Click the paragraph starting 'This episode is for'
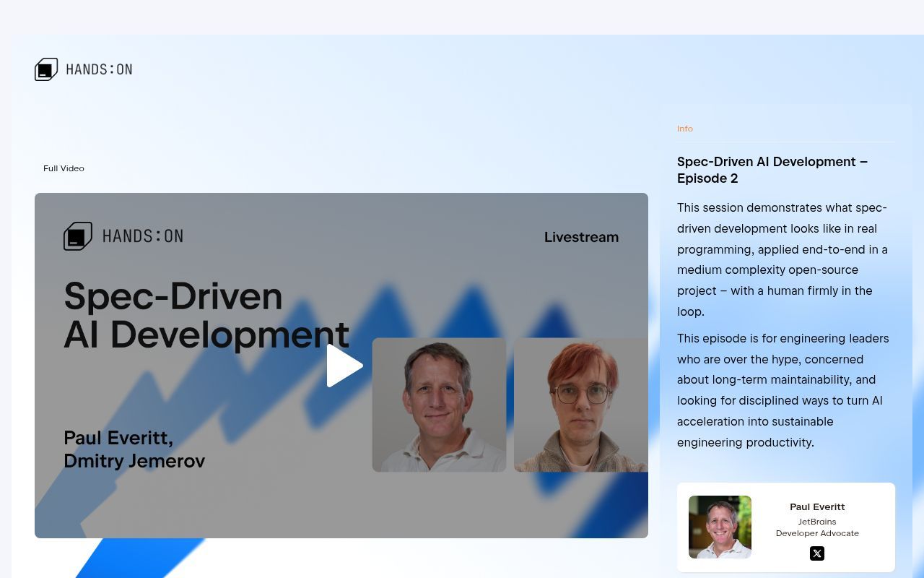 (783, 390)
